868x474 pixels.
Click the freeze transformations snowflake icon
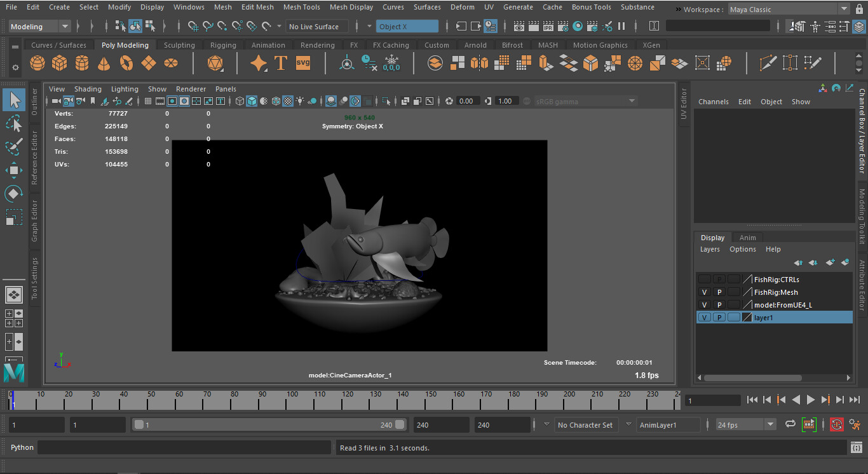tap(391, 63)
